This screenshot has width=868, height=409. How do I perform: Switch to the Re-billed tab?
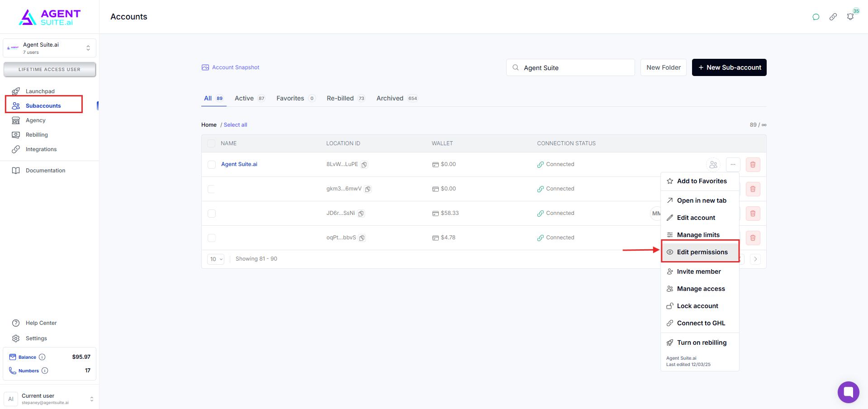(346, 98)
